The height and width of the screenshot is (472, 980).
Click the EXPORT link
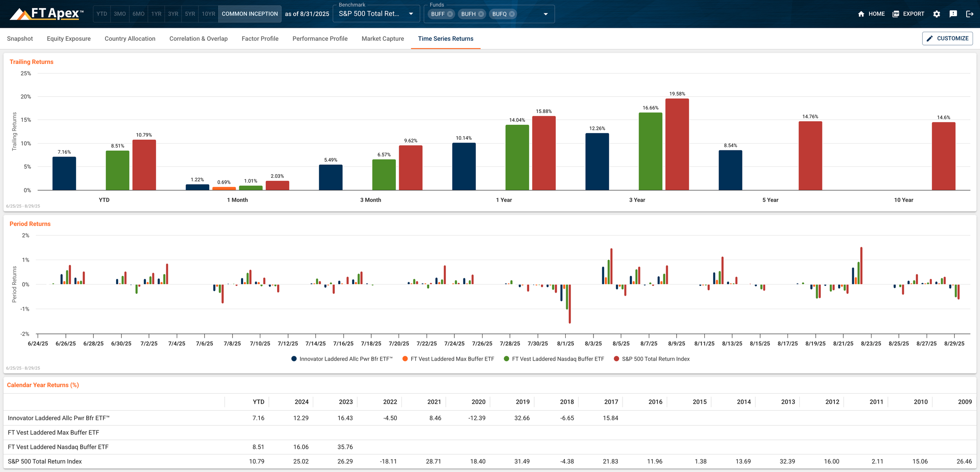point(913,14)
